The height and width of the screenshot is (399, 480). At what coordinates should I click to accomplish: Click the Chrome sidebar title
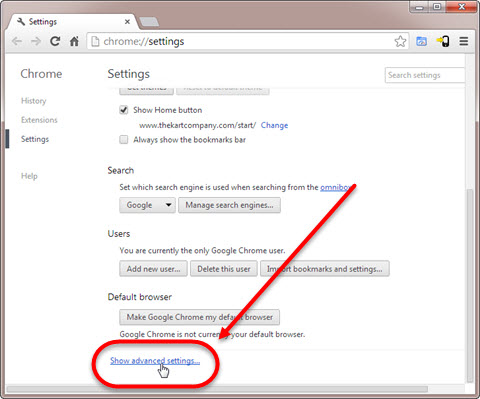pyautogui.click(x=41, y=74)
